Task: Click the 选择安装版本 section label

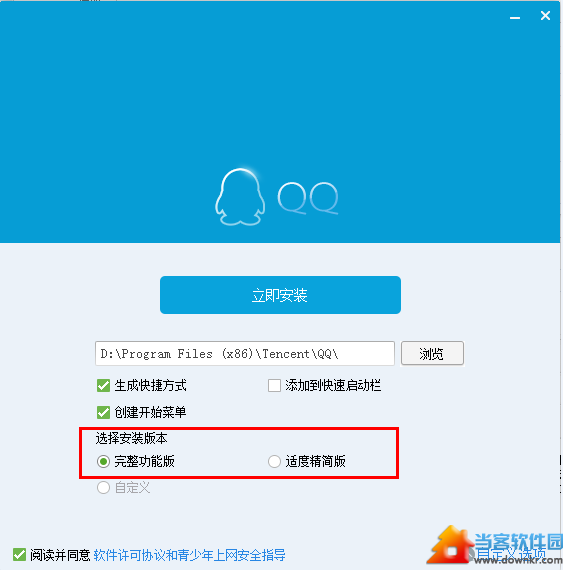Action: click(x=131, y=438)
